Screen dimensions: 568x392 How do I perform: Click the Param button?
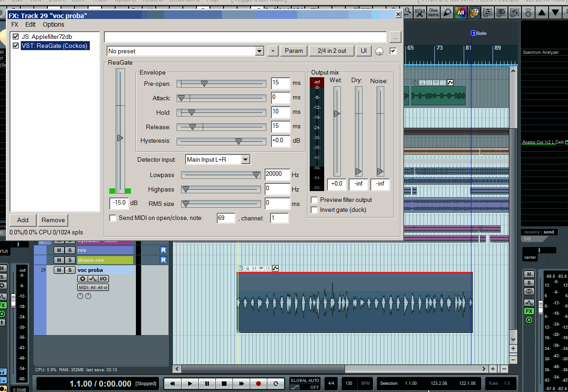[x=293, y=51]
